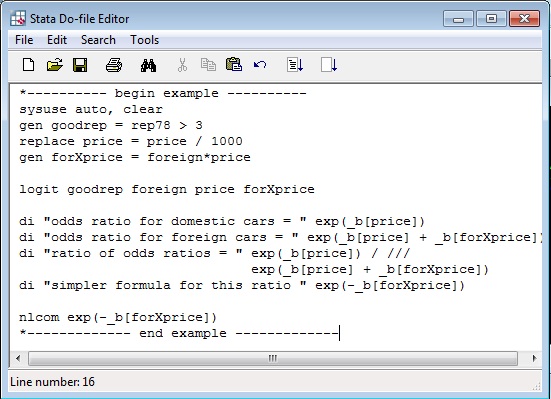Click the 'gen forXprice = foreign*price' line
The height and width of the screenshot is (399, 551).
tap(135, 157)
